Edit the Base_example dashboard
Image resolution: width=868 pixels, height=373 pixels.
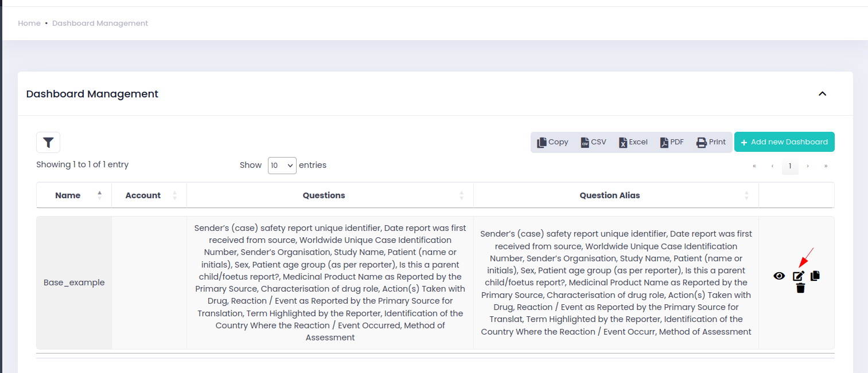pyautogui.click(x=799, y=276)
